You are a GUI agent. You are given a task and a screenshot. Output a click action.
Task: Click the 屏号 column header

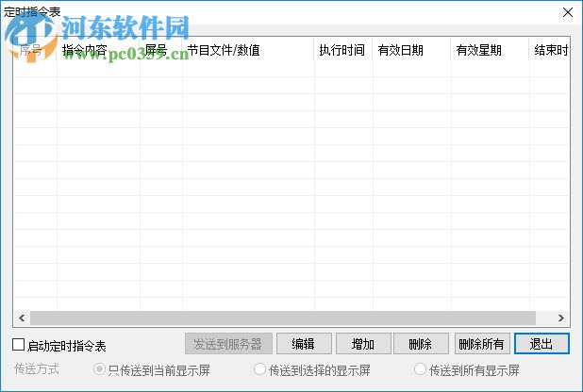161,50
